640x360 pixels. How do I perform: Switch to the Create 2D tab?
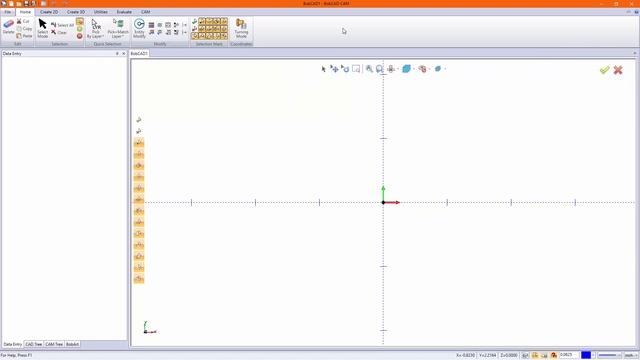49,12
